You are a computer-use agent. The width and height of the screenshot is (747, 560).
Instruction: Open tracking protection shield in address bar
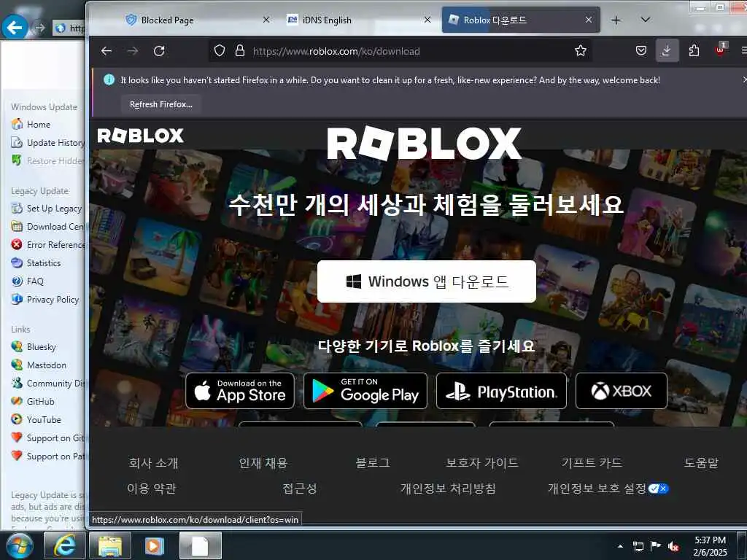219,50
